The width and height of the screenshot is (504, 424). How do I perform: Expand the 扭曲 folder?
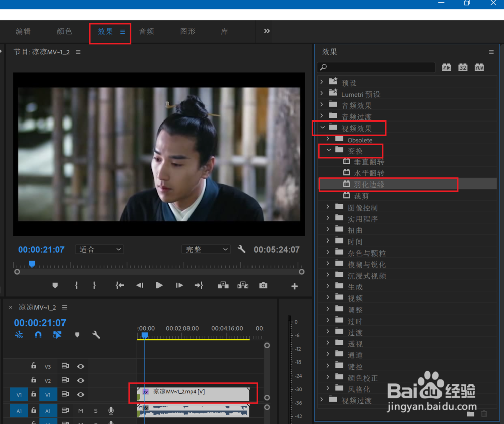(328, 229)
